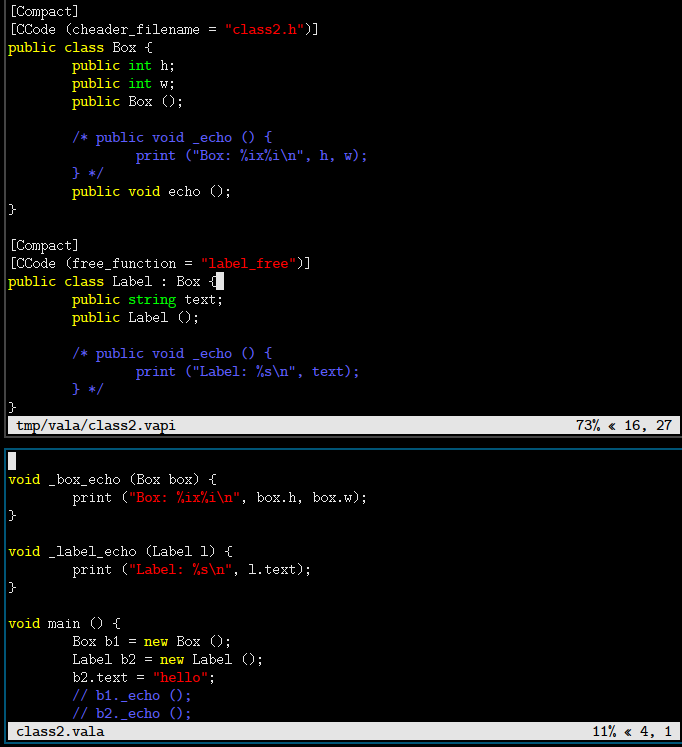Click "Box b1 = new Box ();" line

coord(151,642)
